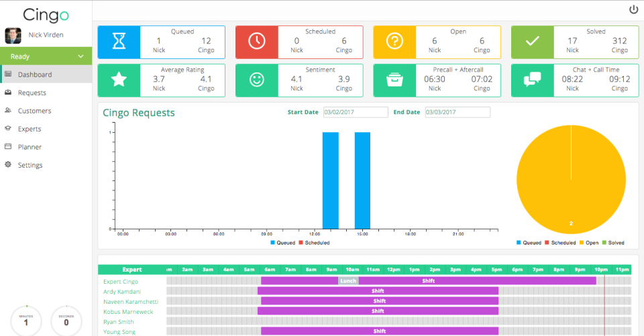
Task: Open the Kobus Marneweck expert link
Action: tap(128, 312)
